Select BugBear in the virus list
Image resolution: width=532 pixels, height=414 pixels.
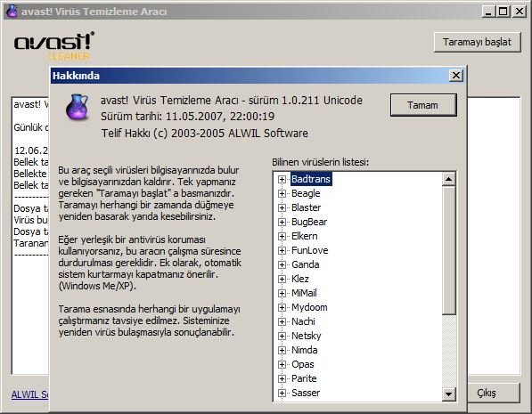click(309, 222)
